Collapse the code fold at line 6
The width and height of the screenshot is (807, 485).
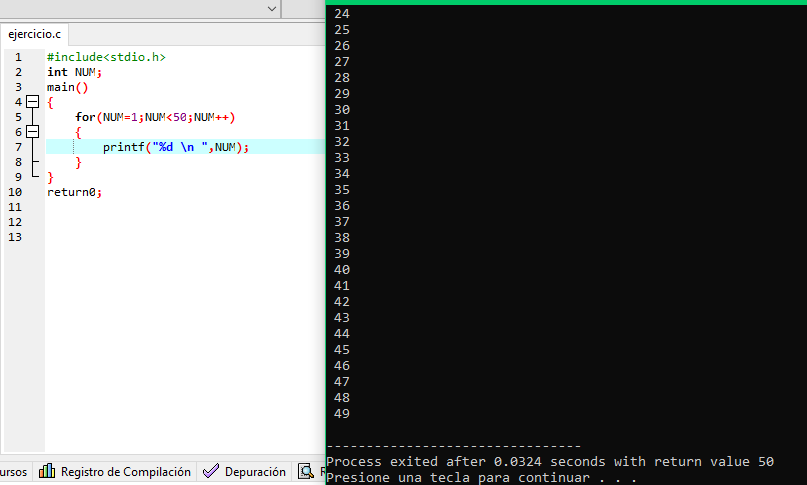point(32,132)
